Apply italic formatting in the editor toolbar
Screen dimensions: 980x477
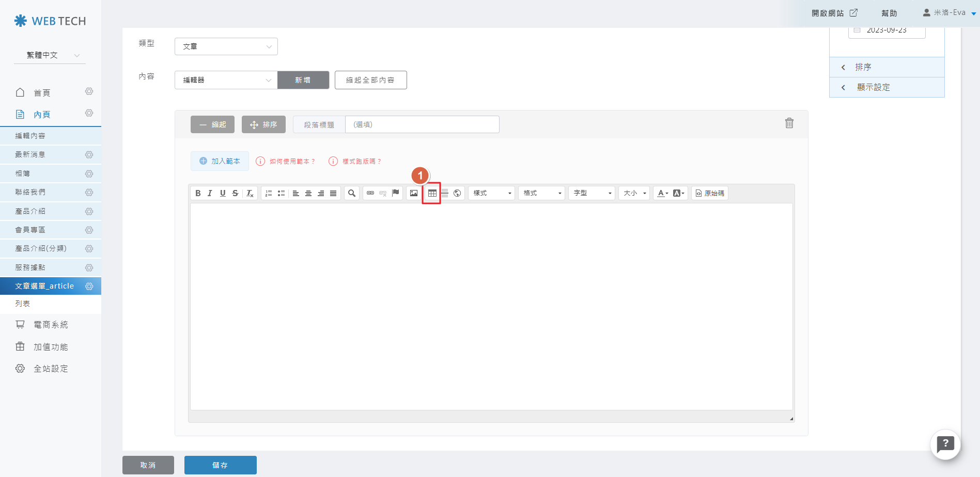click(210, 193)
